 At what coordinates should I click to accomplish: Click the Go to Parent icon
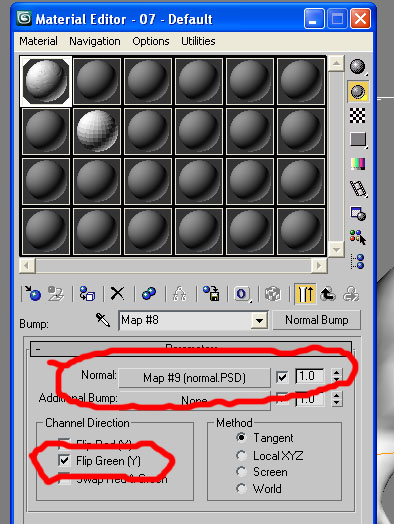point(328,294)
